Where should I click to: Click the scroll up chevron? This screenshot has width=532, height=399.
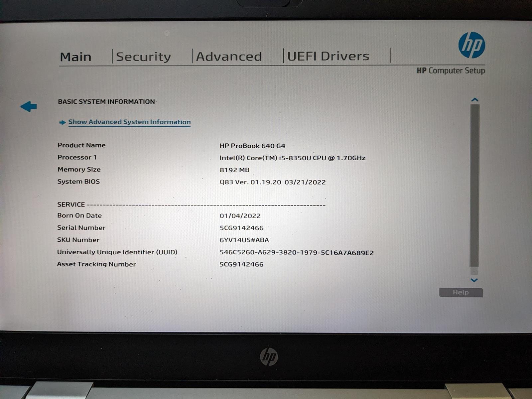coord(474,100)
